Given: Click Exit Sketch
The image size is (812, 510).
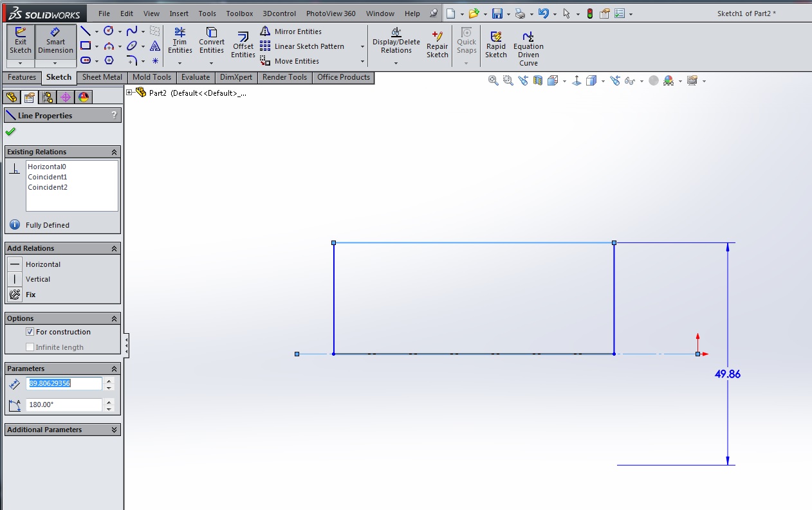Looking at the screenshot, I should tap(20, 41).
